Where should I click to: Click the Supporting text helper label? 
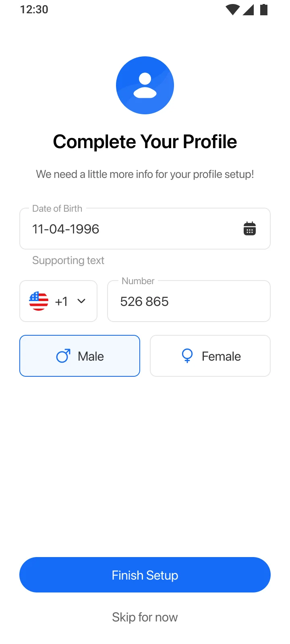tap(68, 260)
